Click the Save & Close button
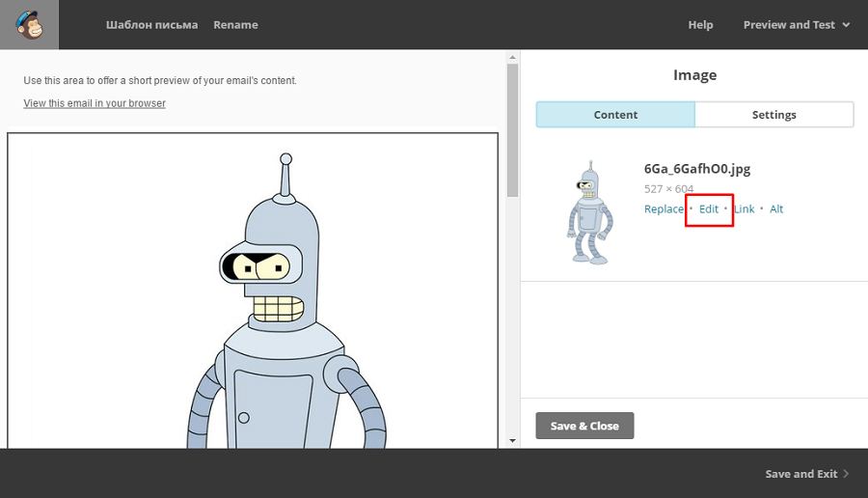The width and height of the screenshot is (868, 498). point(584,426)
